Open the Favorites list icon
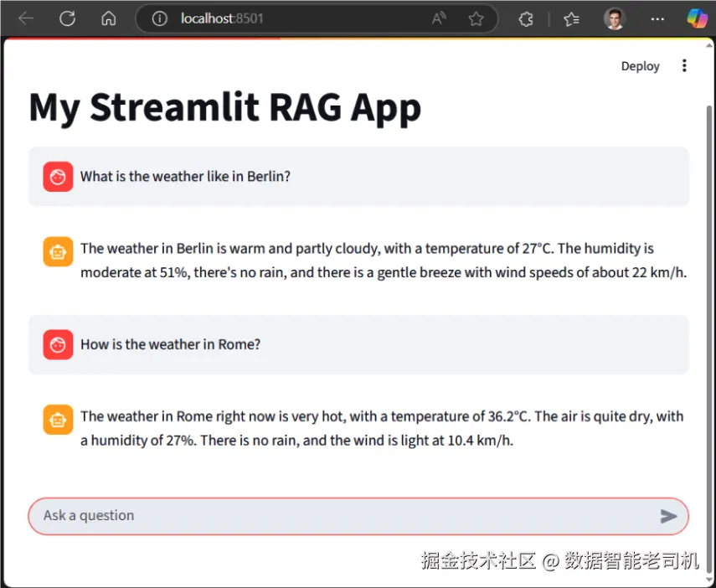 tap(571, 18)
